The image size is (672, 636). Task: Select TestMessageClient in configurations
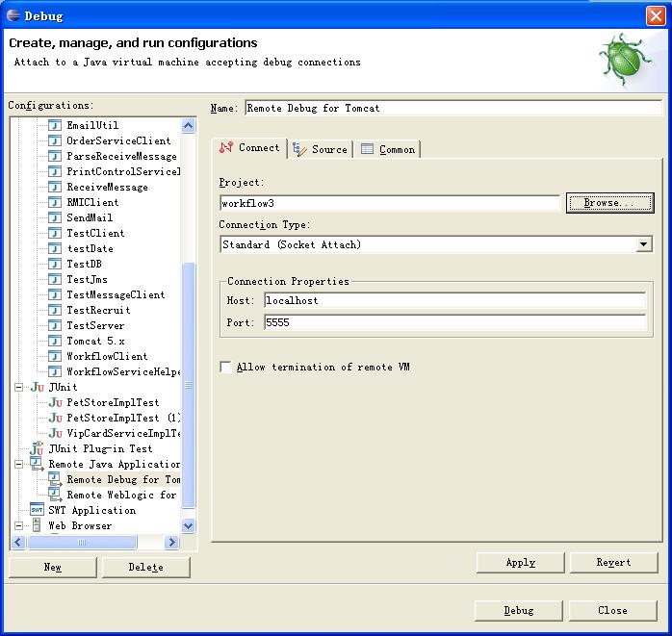click(116, 294)
